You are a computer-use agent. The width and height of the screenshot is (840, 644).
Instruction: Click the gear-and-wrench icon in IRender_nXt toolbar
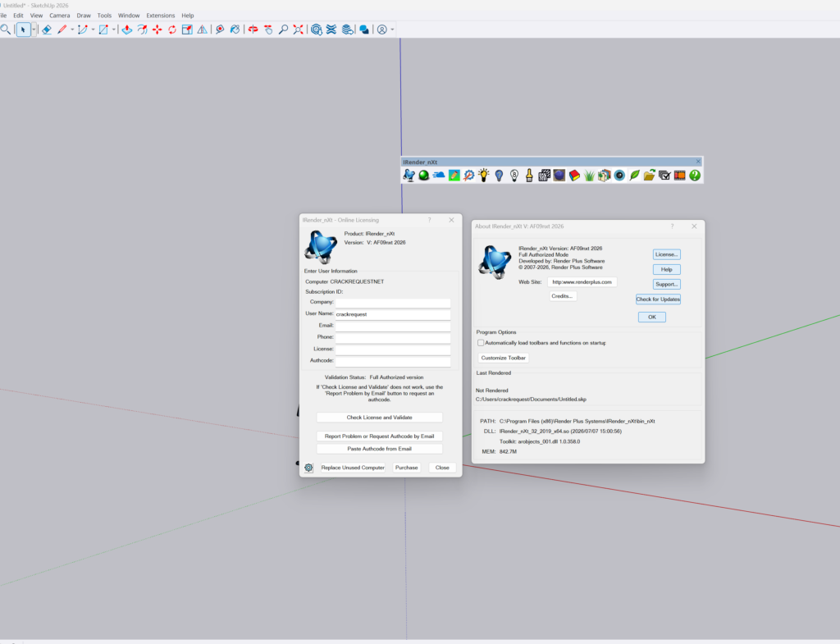point(468,176)
